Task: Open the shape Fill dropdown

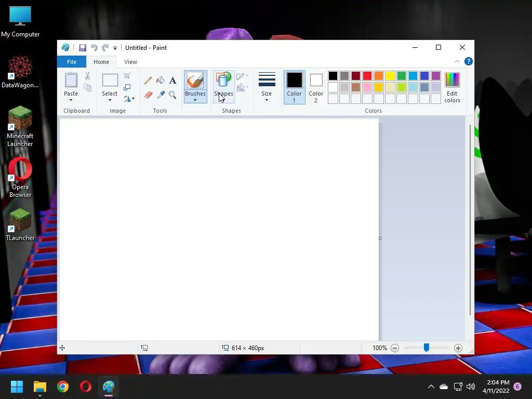Action: tap(242, 88)
